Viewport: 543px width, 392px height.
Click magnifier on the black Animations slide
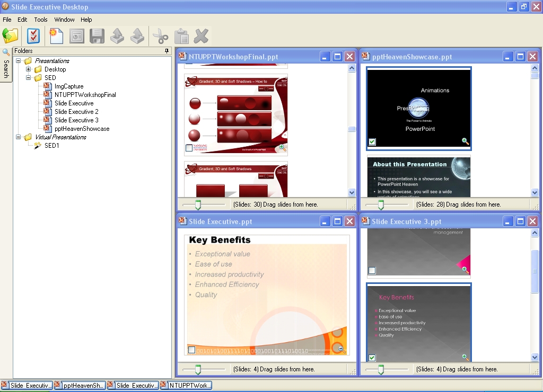coord(465,141)
